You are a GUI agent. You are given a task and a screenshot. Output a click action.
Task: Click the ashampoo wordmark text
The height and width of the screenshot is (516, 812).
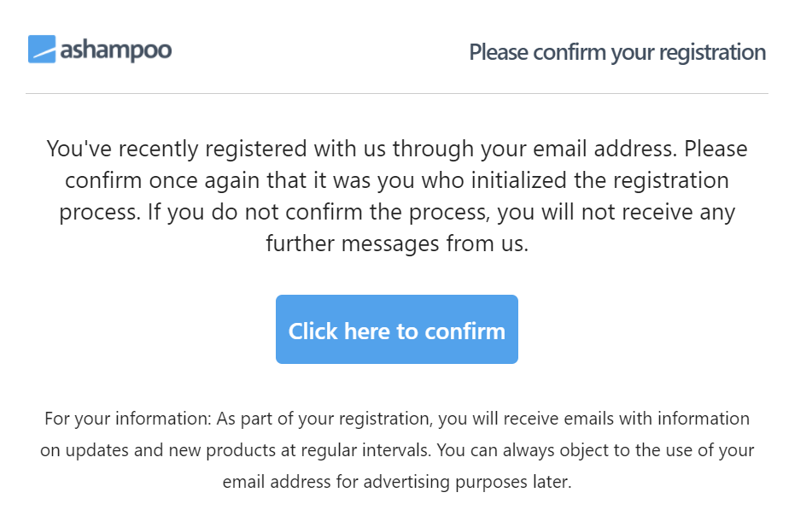(116, 50)
